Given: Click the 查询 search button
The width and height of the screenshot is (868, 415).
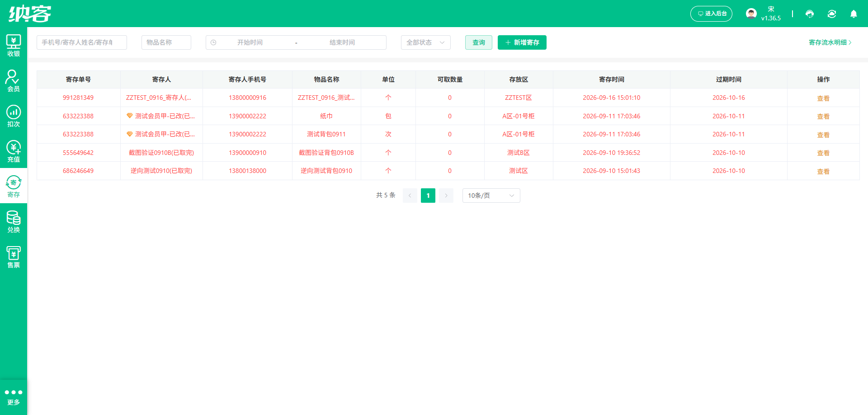Looking at the screenshot, I should pyautogui.click(x=479, y=42).
